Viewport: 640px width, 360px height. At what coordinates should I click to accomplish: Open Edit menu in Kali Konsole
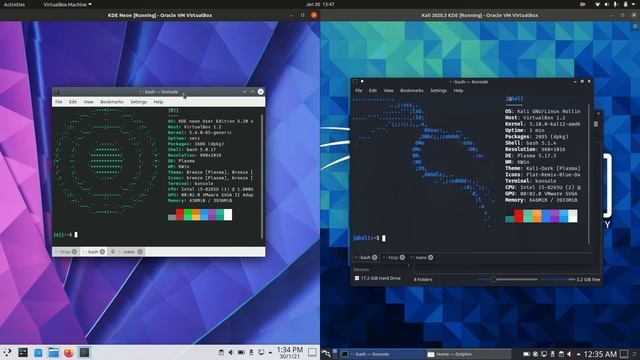[373, 91]
